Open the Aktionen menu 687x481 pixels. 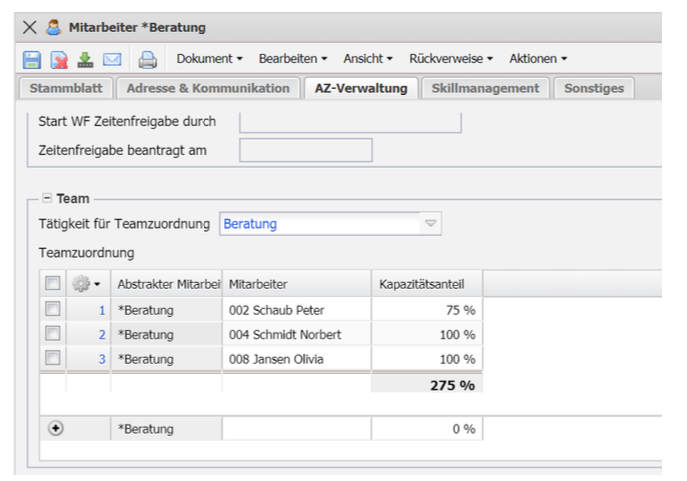click(538, 59)
